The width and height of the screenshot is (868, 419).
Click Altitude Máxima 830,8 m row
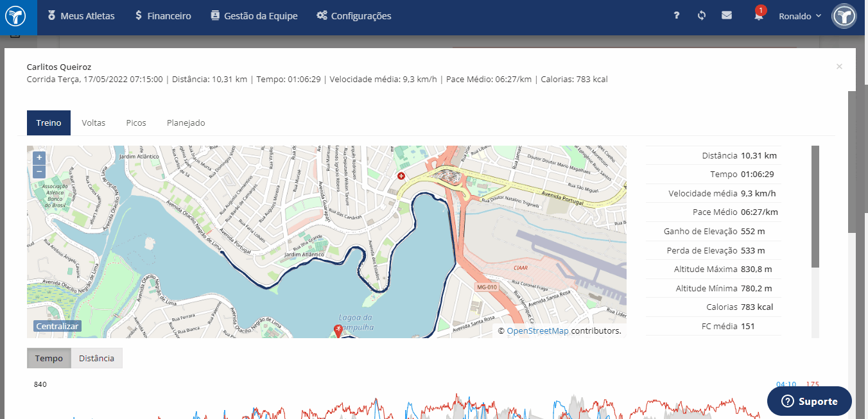713,269
